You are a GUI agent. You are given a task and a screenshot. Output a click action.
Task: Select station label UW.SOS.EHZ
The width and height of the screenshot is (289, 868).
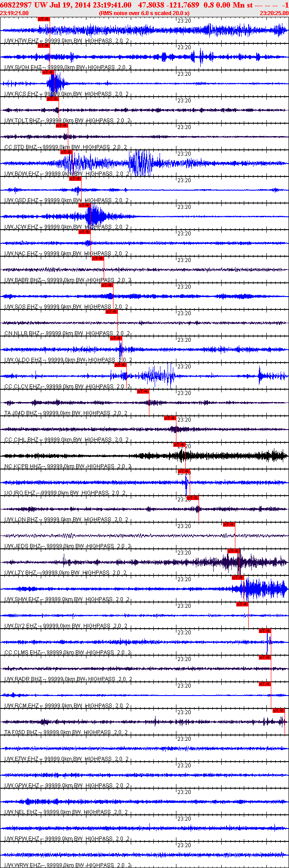21,307
